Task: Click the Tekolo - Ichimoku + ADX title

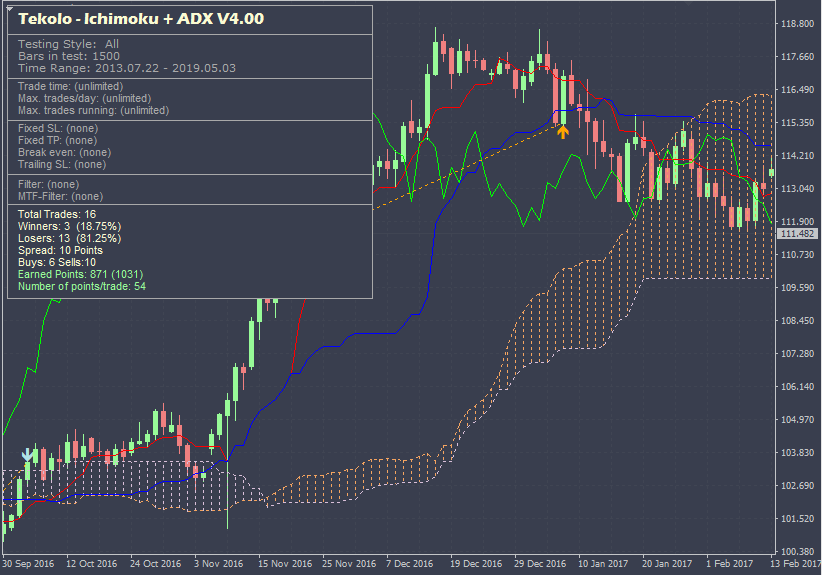Action: click(x=141, y=19)
